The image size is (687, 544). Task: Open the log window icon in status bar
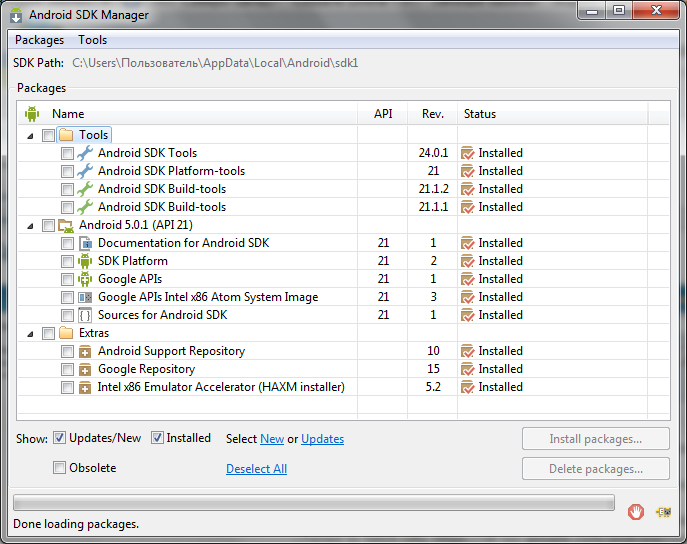click(x=663, y=512)
